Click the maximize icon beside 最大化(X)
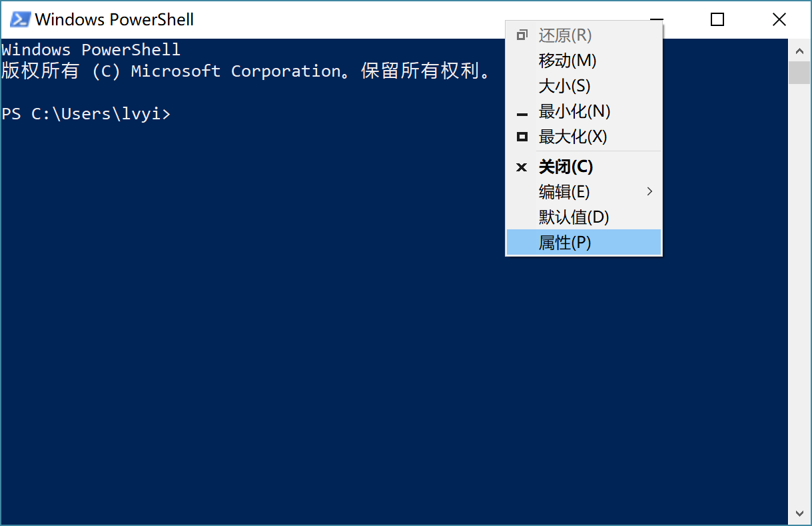The image size is (812, 526). (x=522, y=137)
